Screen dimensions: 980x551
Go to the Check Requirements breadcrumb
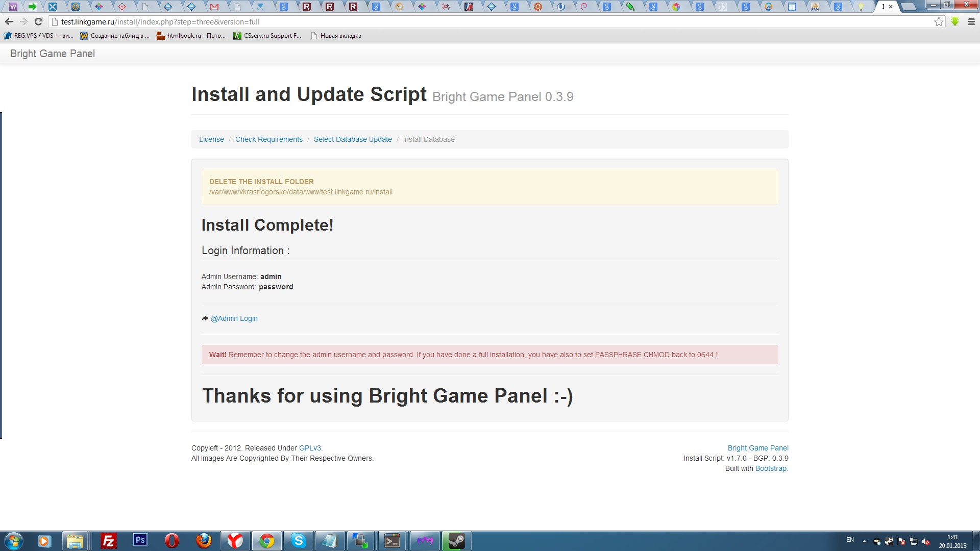[269, 139]
